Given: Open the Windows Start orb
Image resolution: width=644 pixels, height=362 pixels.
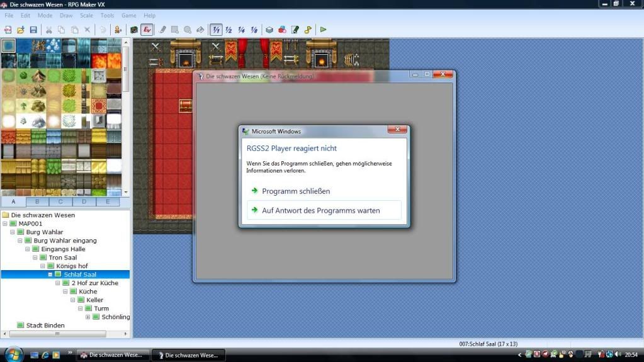Looking at the screenshot, I should coord(14,354).
